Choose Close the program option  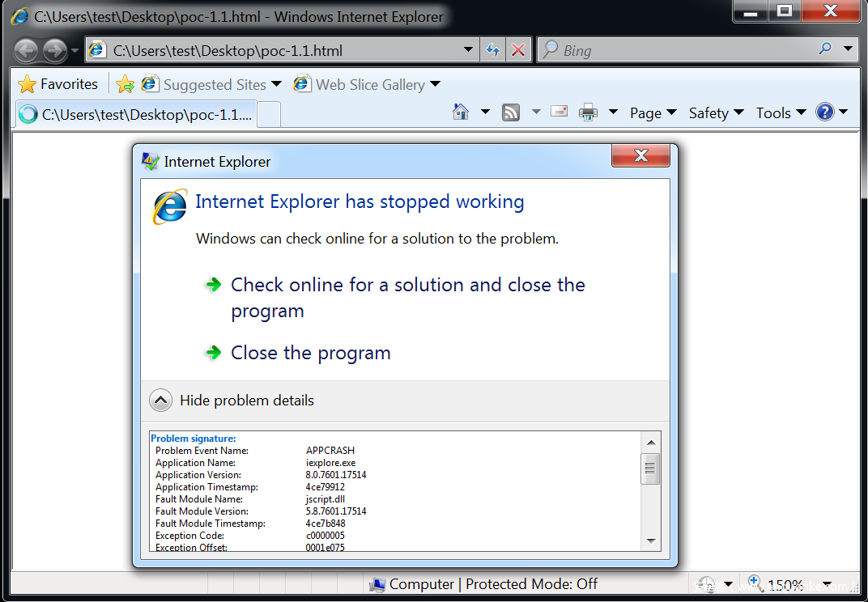[x=310, y=353]
